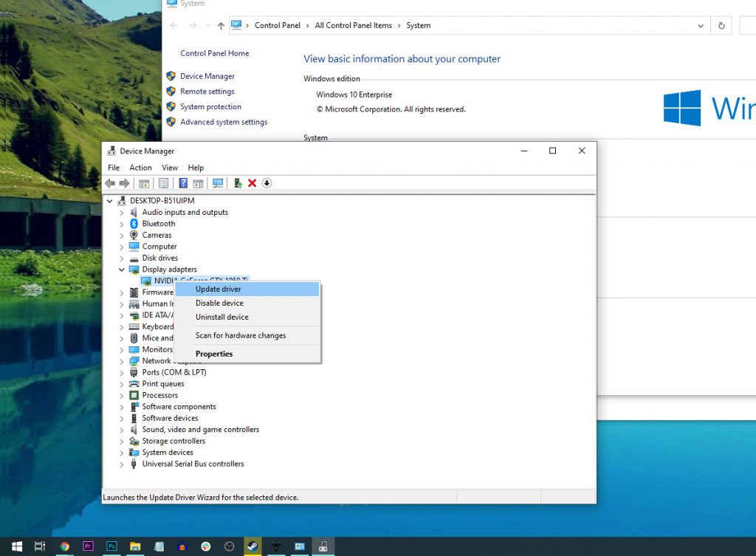Open OBS Studio from the taskbar
Image resolution: width=756 pixels, height=556 pixels.
tap(230, 546)
